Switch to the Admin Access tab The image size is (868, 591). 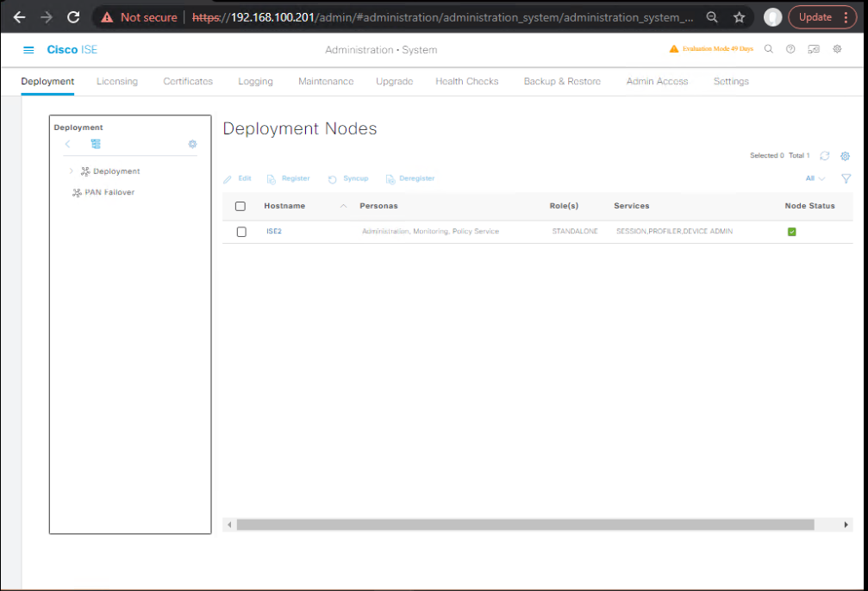pyautogui.click(x=657, y=81)
